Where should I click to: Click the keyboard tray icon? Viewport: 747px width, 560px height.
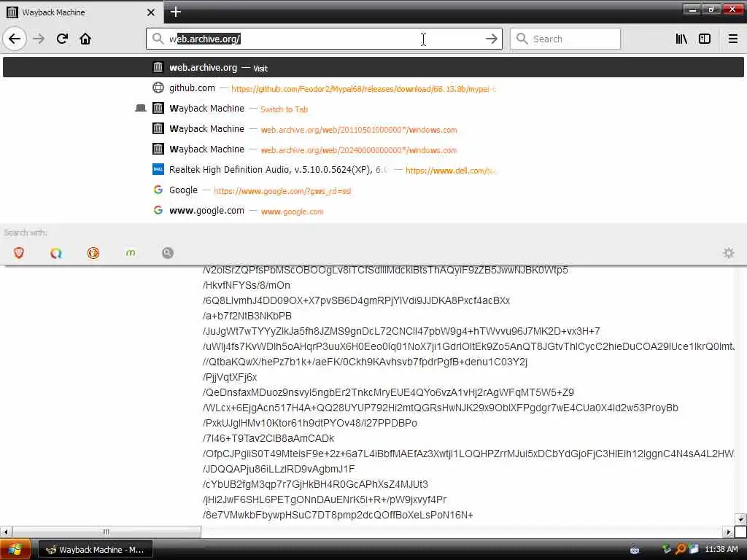pos(635,550)
